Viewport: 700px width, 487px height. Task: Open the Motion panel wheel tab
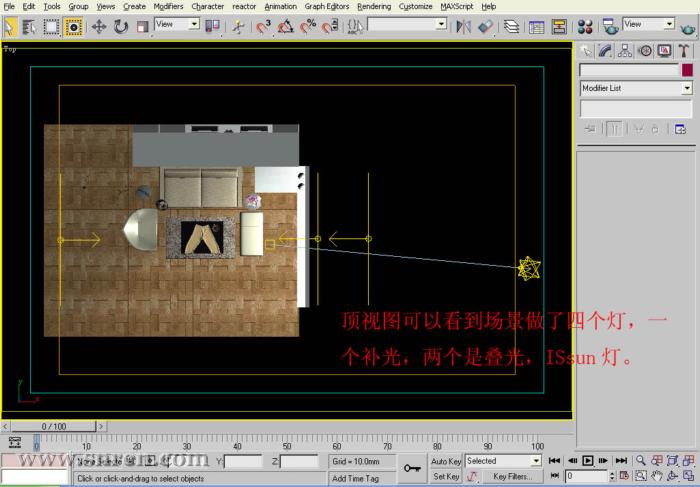tap(645, 50)
